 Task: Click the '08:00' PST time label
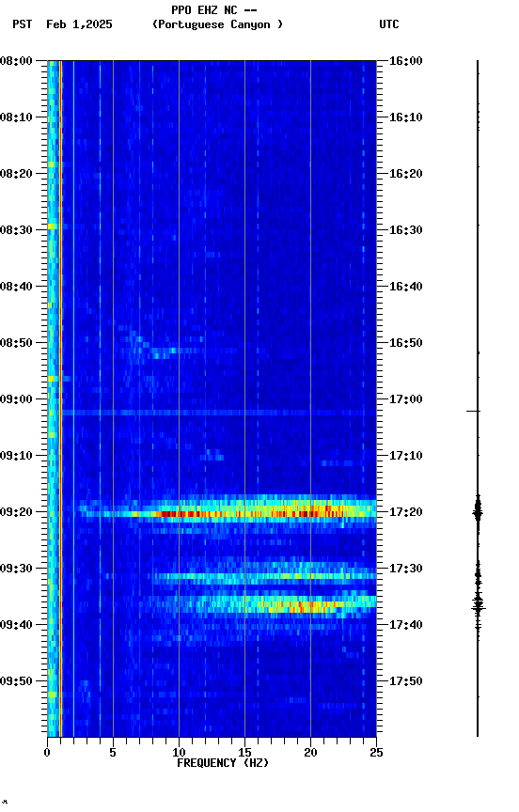(16, 61)
